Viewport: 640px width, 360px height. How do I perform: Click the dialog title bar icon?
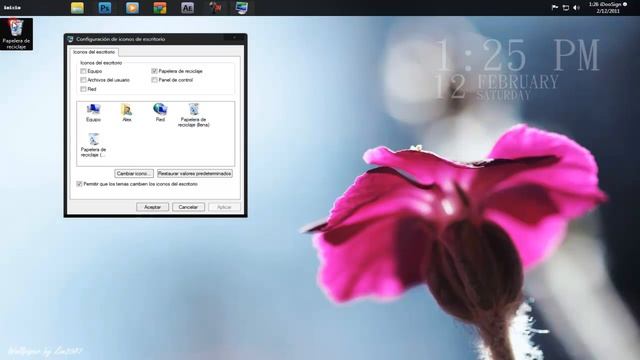(x=70, y=39)
